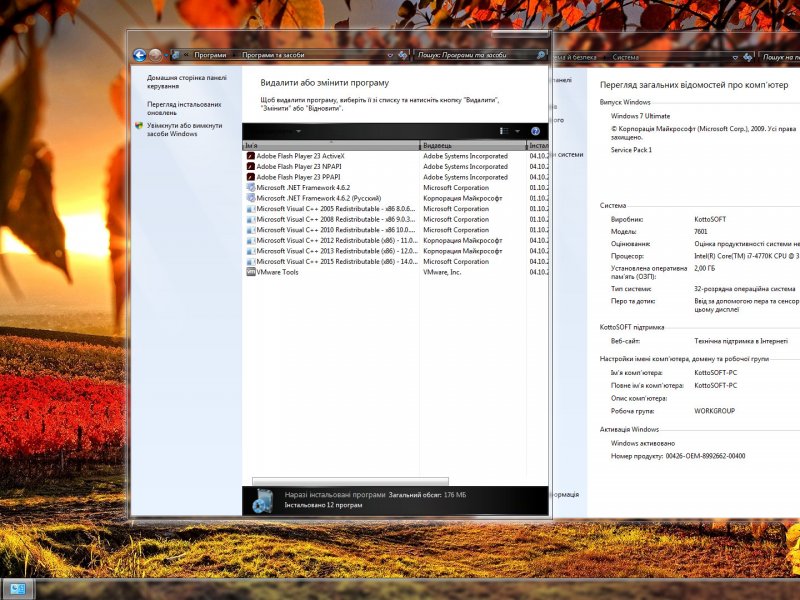Click Windows 7 Ultimate text in System window
Image resolution: width=800 pixels, height=600 pixels.
[640, 116]
